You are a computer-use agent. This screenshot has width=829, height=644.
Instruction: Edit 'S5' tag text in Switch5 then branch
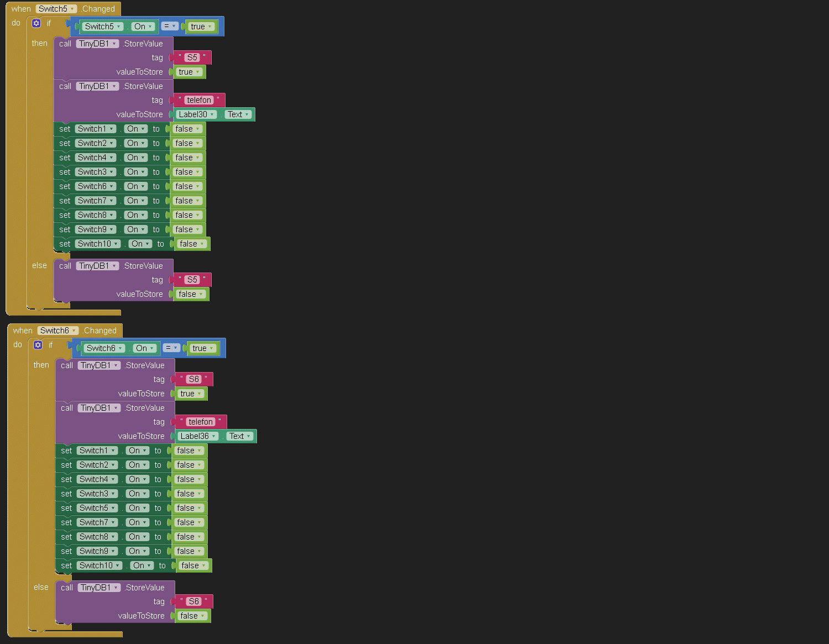click(x=192, y=57)
